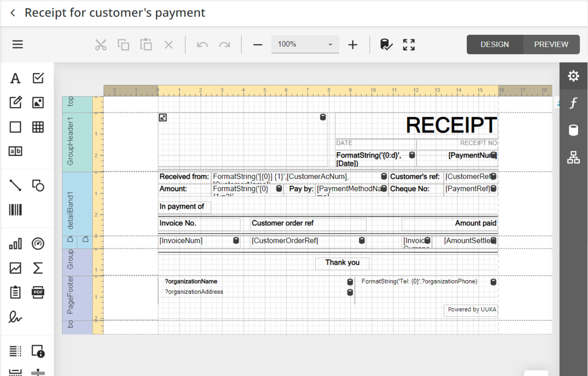
Task: Zoom in with the plus button
Action: pos(353,45)
